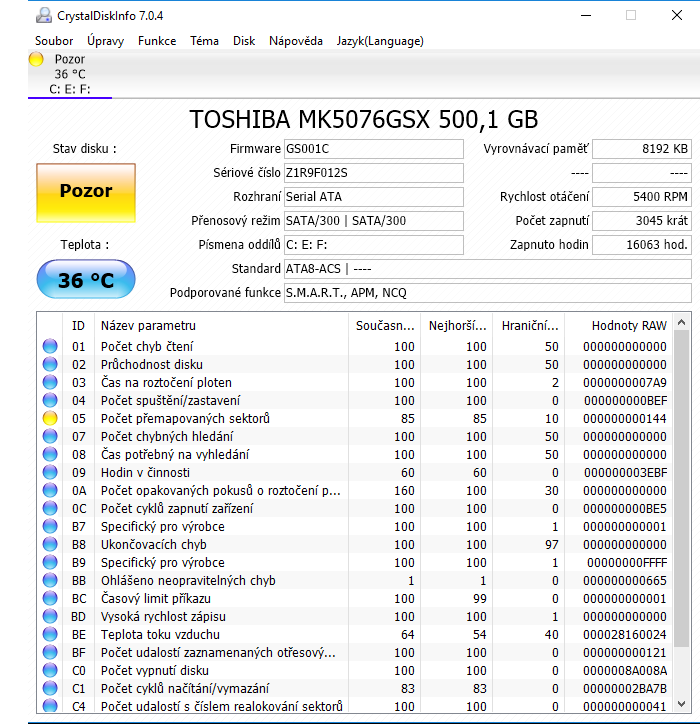Click the Nejhorší... column header

point(457,326)
